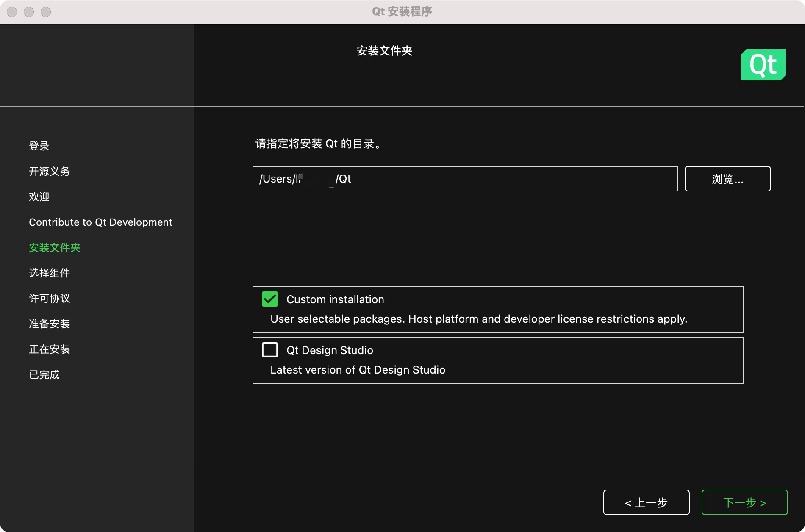This screenshot has height=532, width=805.
Task: Focus the installation directory path field
Action: point(465,179)
